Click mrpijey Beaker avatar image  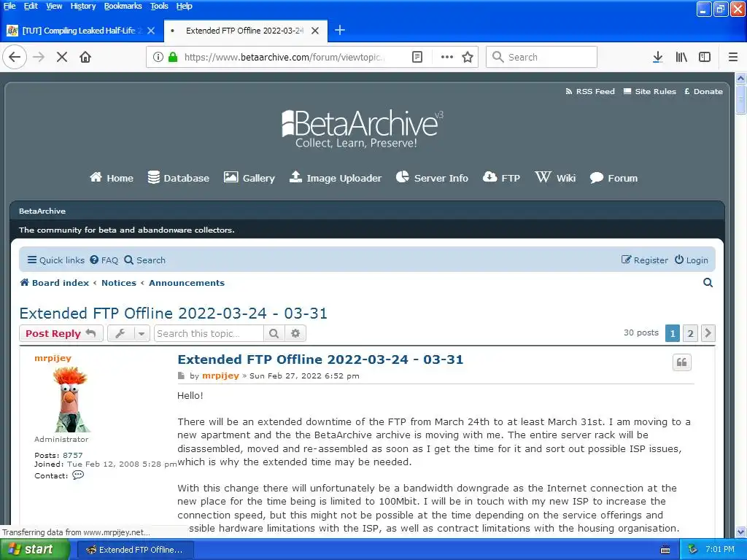(x=70, y=399)
